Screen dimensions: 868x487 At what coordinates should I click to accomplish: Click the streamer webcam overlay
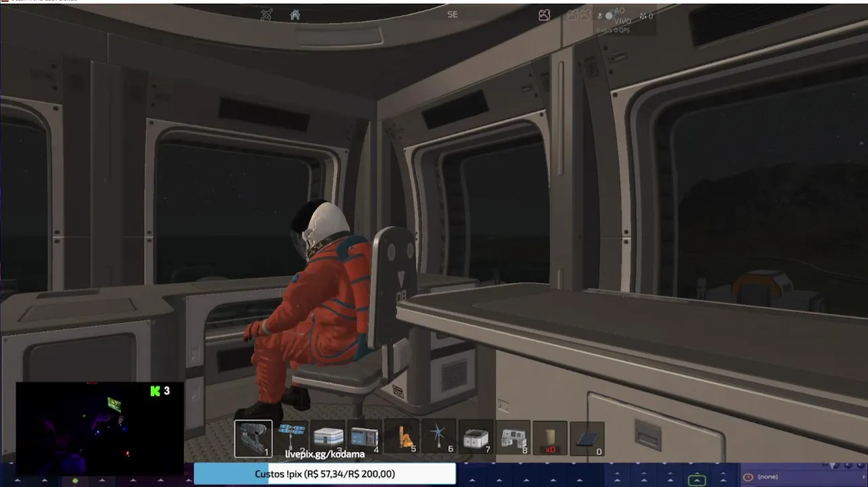[99, 428]
